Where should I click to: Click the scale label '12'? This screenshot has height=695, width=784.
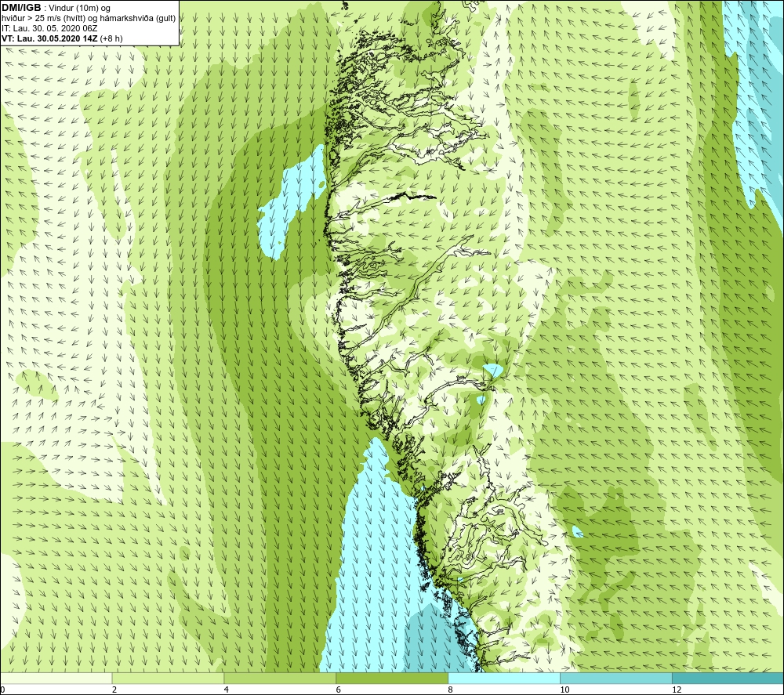coord(677,690)
